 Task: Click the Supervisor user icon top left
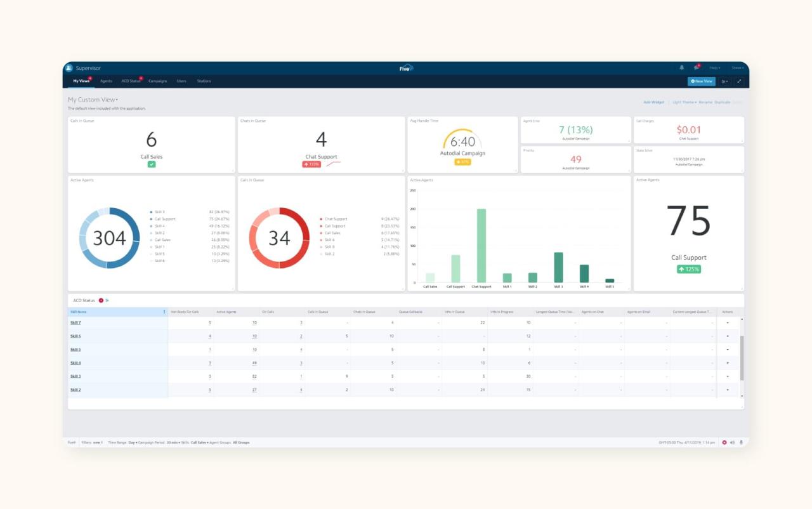pyautogui.click(x=69, y=67)
